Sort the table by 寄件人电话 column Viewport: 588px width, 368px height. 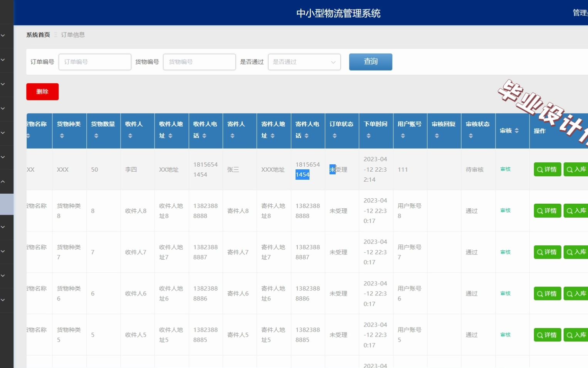pos(307,135)
